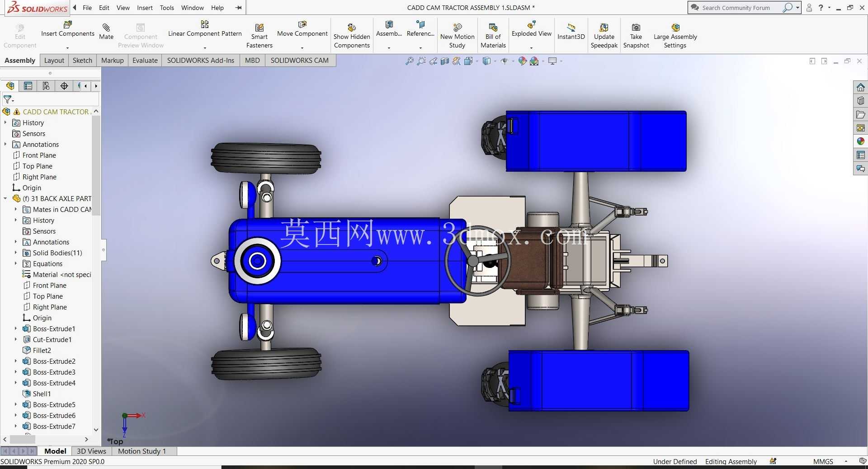The width and height of the screenshot is (868, 469).
Task: Click Update Speedpak
Action: 604,36
